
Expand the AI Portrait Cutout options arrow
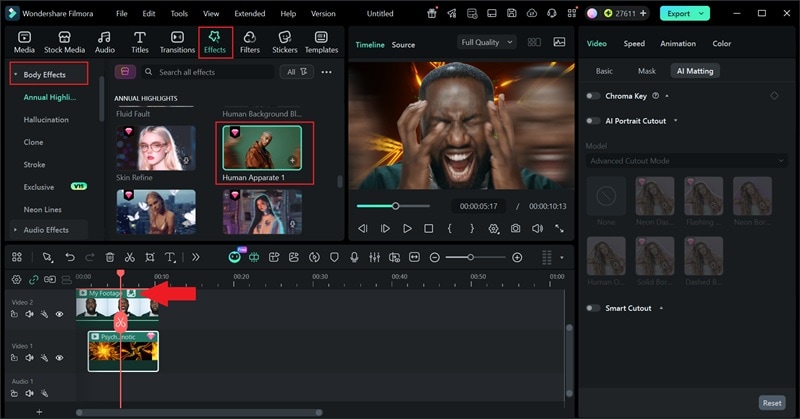point(676,121)
